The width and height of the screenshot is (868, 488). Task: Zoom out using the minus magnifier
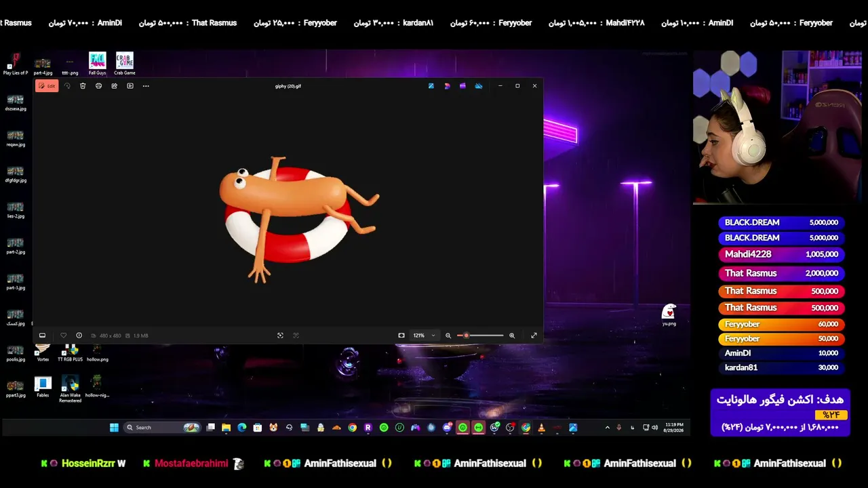[x=448, y=335]
